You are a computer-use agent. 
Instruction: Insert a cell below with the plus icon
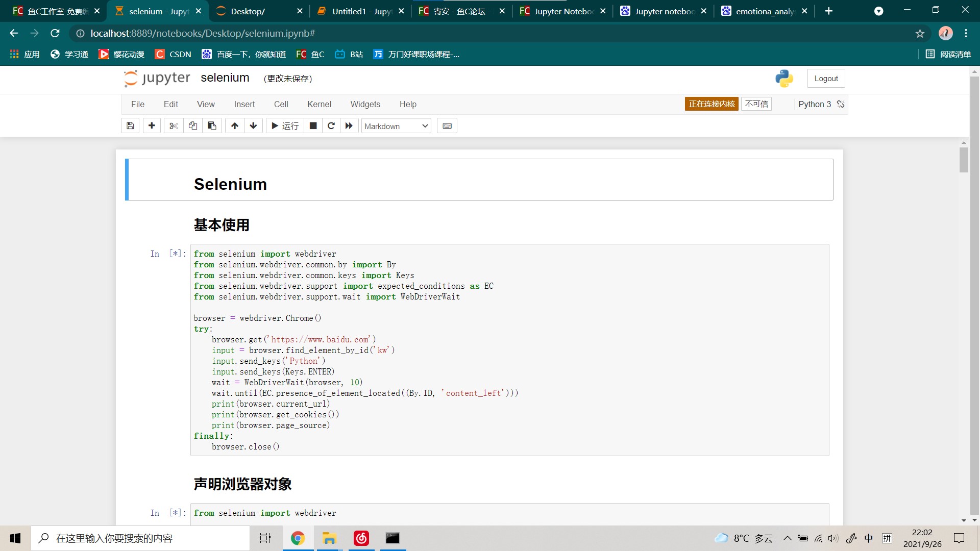tap(152, 126)
